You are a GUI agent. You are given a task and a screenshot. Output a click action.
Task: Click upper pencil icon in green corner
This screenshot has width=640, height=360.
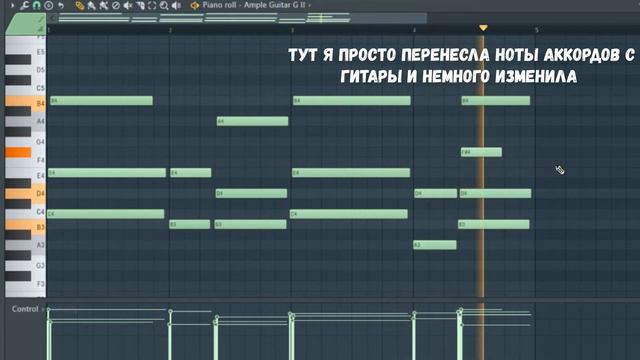tap(40, 19)
